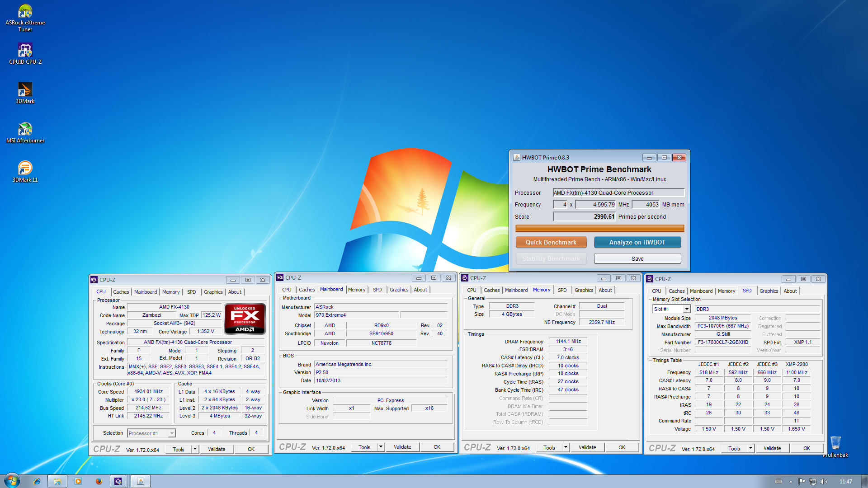Open MSI Afterburner desktop icon
The image size is (868, 488).
pos(25,132)
